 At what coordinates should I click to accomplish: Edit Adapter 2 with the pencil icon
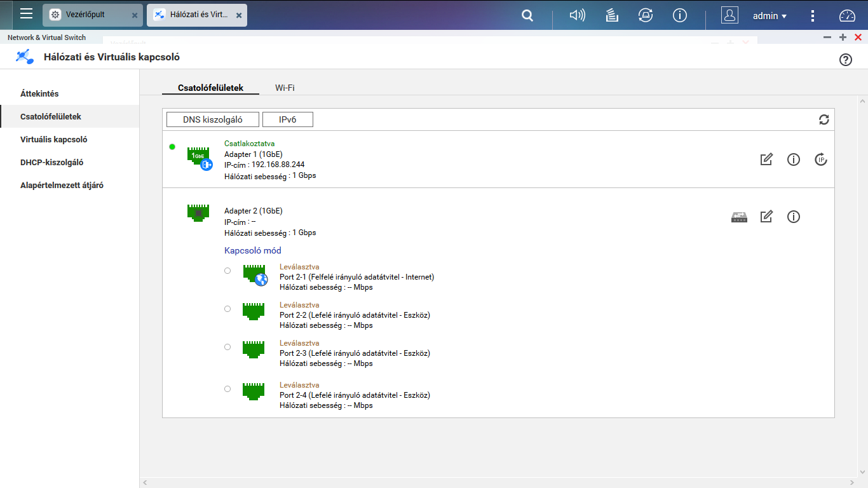(x=766, y=217)
